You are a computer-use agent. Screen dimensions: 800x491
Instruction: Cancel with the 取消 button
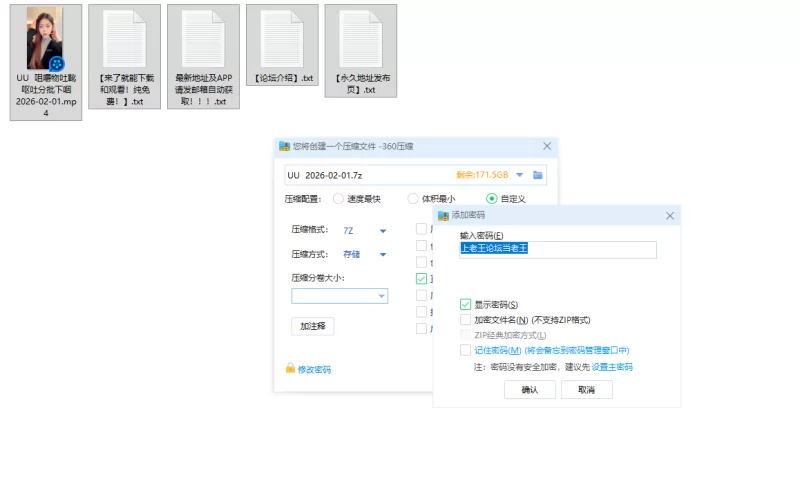tap(587, 390)
